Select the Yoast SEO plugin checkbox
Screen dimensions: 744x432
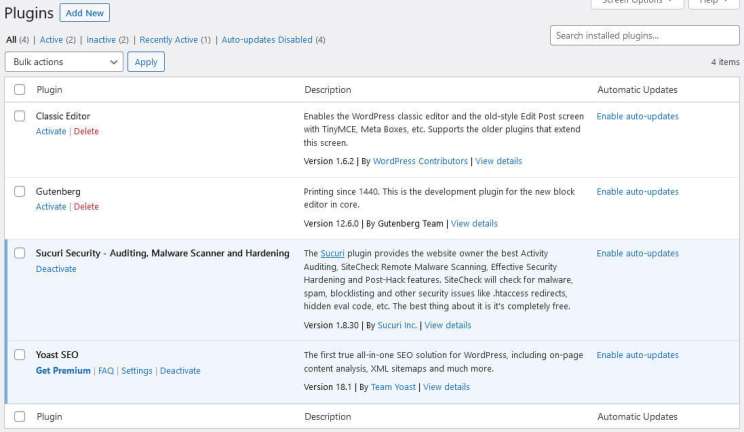[x=19, y=355]
